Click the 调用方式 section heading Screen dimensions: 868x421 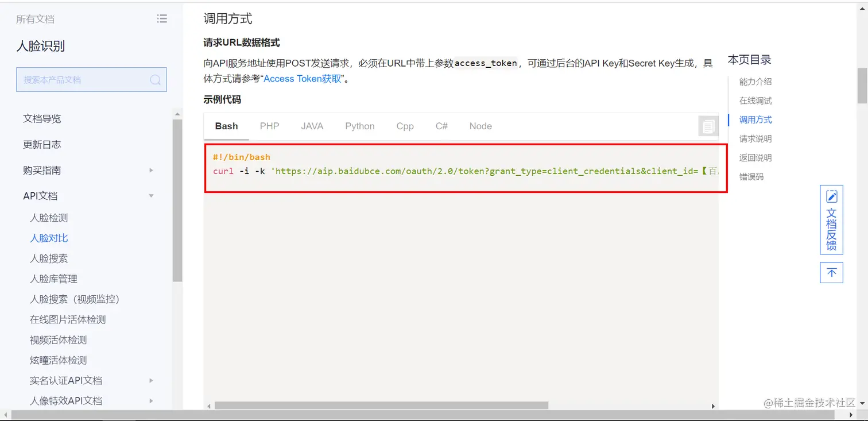(228, 18)
